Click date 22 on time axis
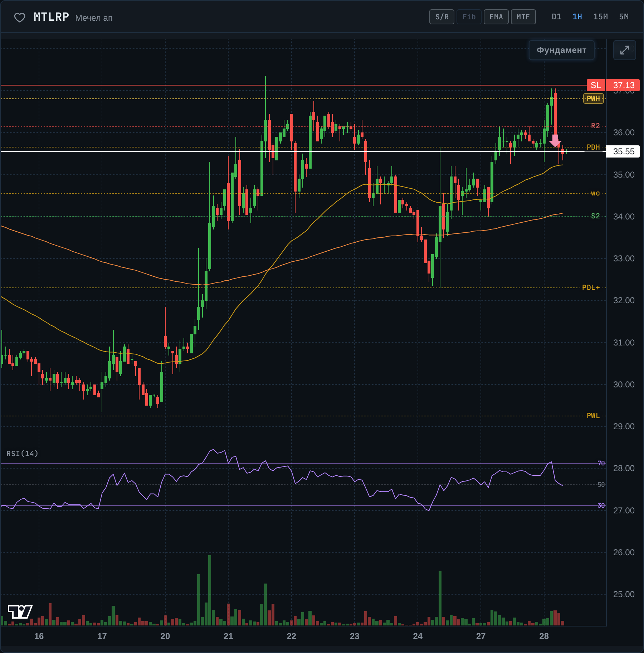This screenshot has height=653, width=644. click(292, 636)
